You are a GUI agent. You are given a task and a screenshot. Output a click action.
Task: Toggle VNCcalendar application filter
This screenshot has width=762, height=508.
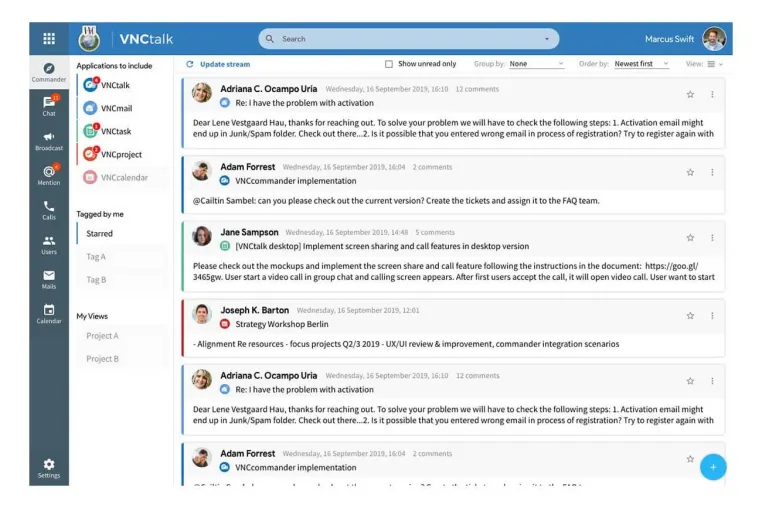124,177
